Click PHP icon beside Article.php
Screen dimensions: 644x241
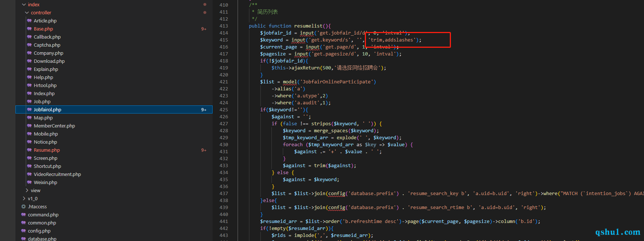click(29, 21)
